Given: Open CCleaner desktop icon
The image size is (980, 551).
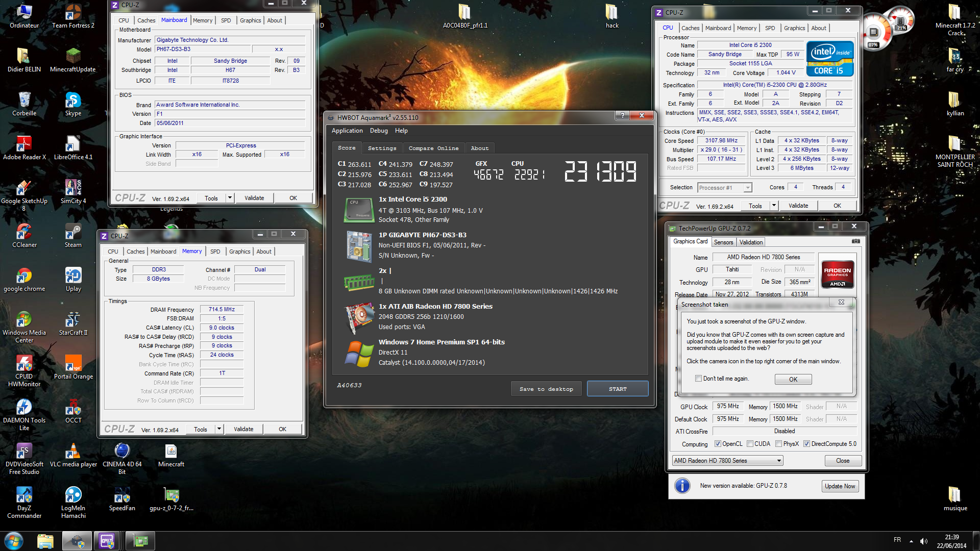Looking at the screenshot, I should click(x=24, y=236).
